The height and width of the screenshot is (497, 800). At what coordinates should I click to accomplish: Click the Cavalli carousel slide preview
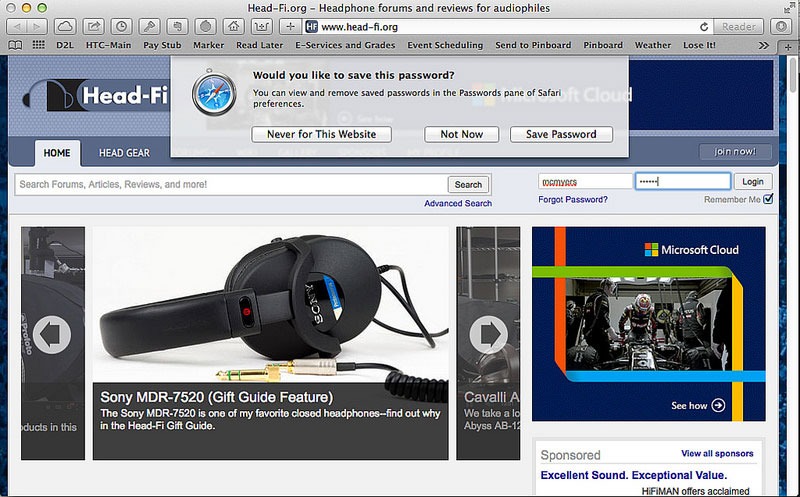pos(488,343)
